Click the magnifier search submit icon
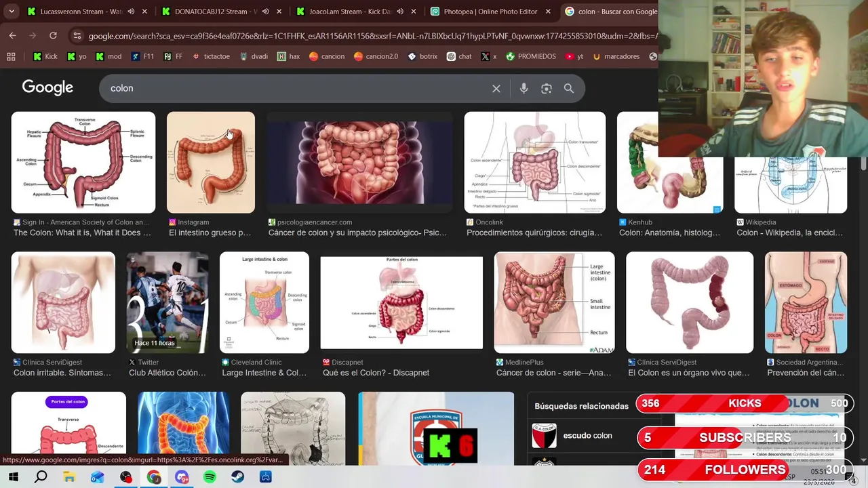 point(569,89)
